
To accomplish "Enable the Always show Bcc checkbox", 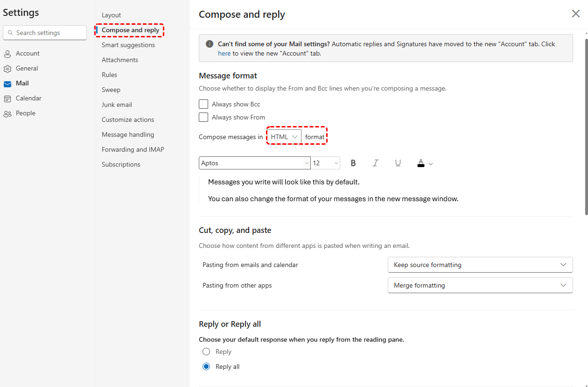I will (x=203, y=104).
